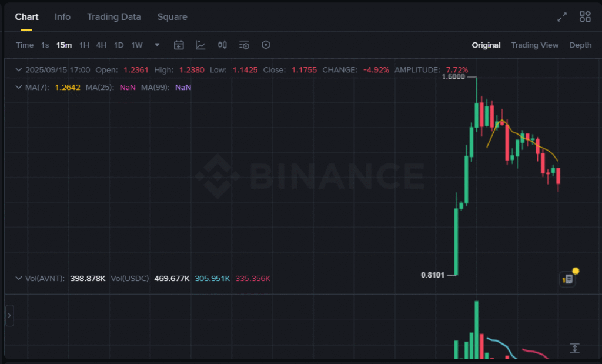Collapse the MA(7) indicator row chevron
The width and height of the screenshot is (602, 364).
pyautogui.click(x=19, y=88)
